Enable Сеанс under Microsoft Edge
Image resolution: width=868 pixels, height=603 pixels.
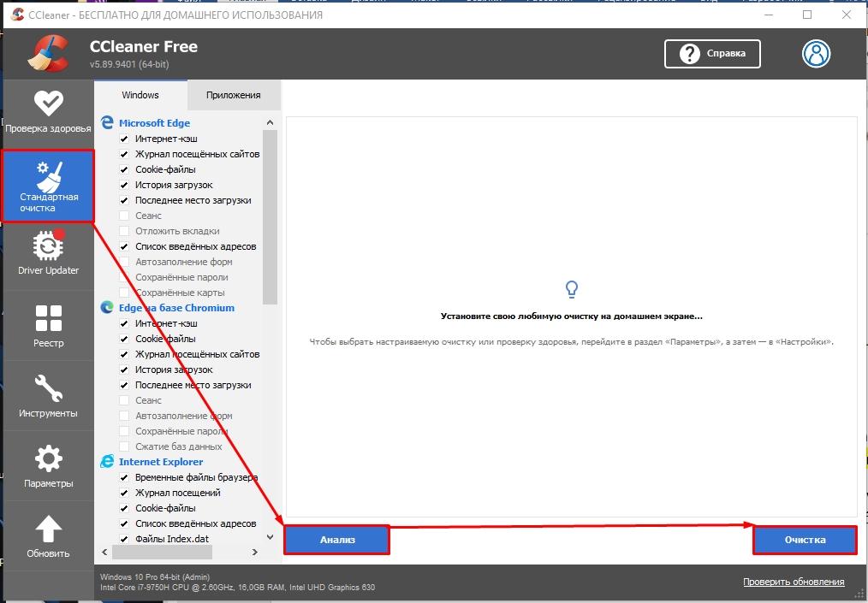124,216
